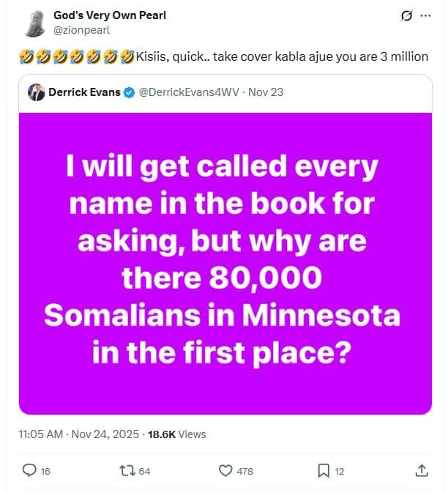Open the God's Very Own Pearl display name
The height and width of the screenshot is (493, 448).
[x=110, y=15]
